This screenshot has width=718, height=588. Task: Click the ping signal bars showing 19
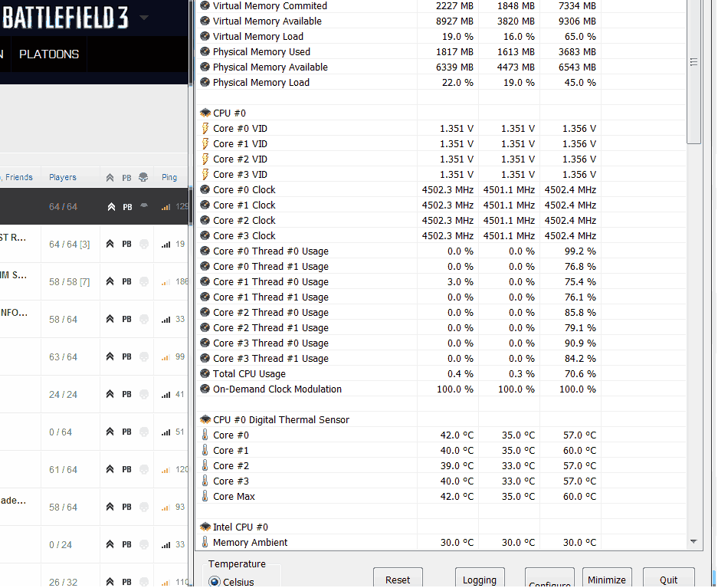coord(166,245)
